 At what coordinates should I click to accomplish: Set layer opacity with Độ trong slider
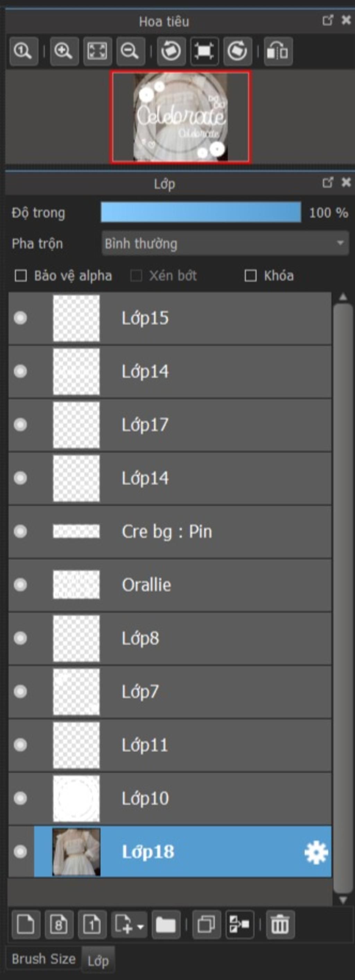click(201, 212)
